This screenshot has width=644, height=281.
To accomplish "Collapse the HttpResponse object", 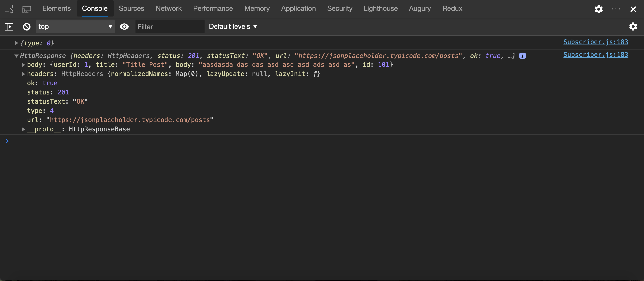I will pyautogui.click(x=16, y=56).
